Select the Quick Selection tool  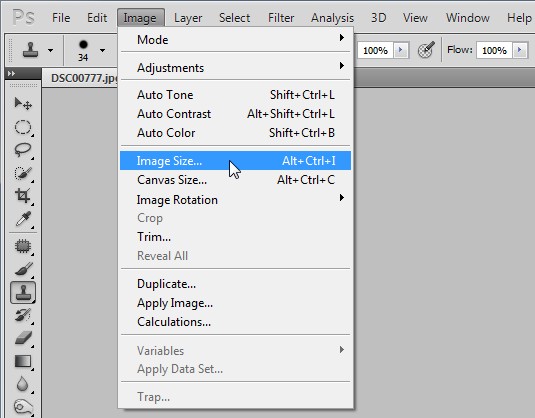click(x=23, y=173)
